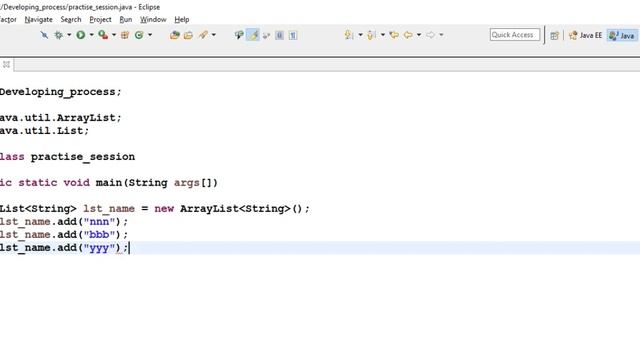This screenshot has height=360, width=640.
Task: Click "Developing_process;" package line
Action: click(60, 92)
